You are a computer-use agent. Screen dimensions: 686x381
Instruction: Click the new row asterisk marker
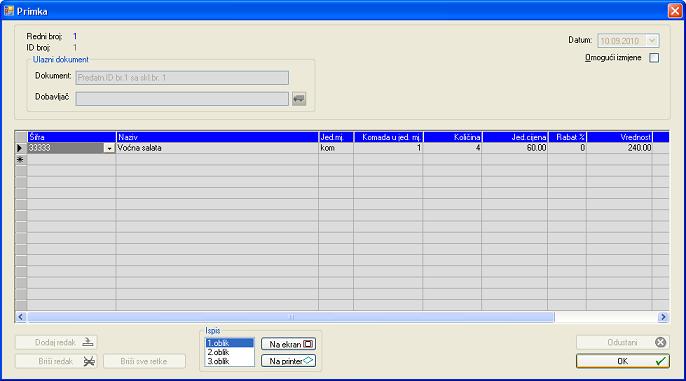tap(21, 160)
